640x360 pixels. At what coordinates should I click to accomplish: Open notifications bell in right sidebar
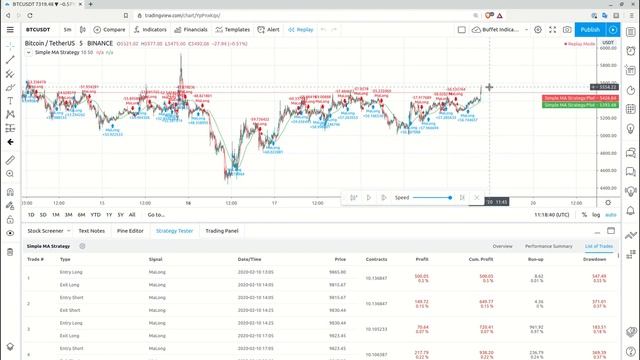click(631, 211)
